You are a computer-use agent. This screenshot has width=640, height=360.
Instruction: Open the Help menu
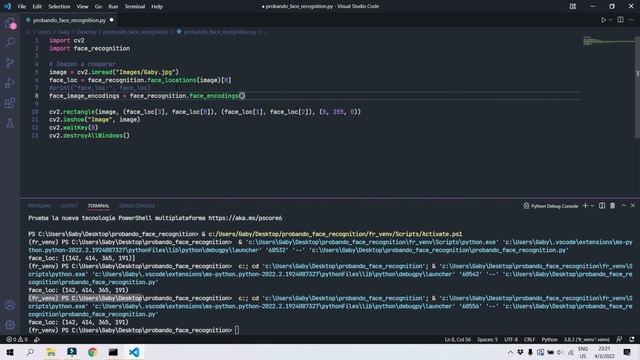(157, 7)
